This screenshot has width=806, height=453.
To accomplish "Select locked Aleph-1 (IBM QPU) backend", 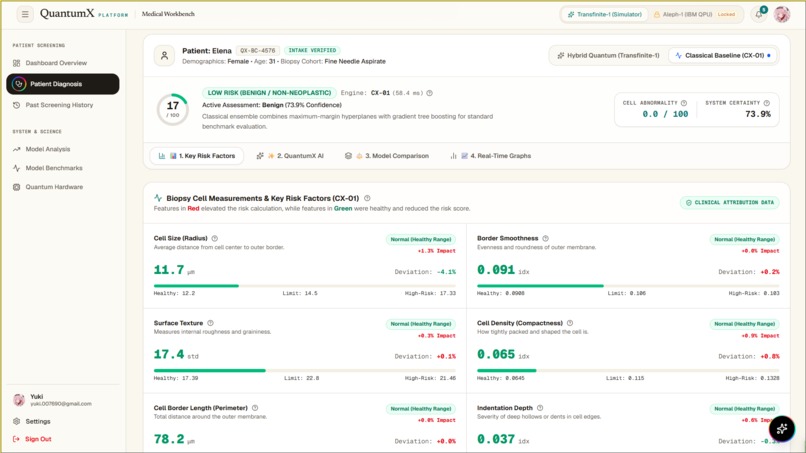I will [x=694, y=14].
